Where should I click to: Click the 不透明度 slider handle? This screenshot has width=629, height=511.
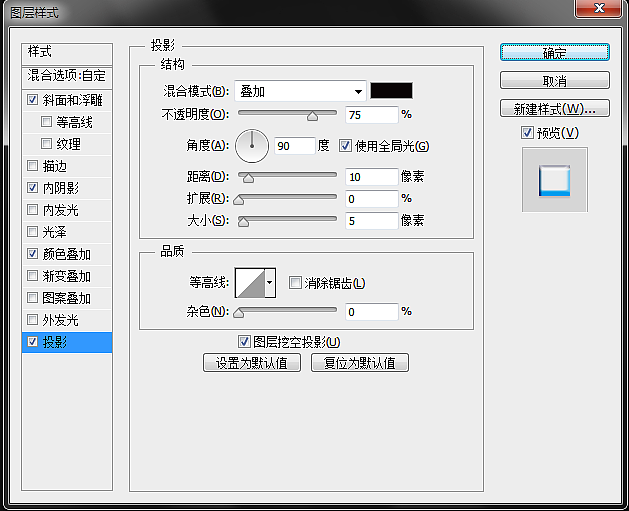(x=312, y=116)
